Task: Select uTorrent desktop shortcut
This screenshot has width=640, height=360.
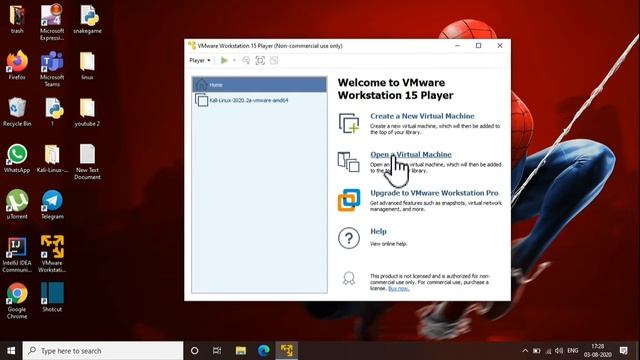Action: tap(17, 205)
